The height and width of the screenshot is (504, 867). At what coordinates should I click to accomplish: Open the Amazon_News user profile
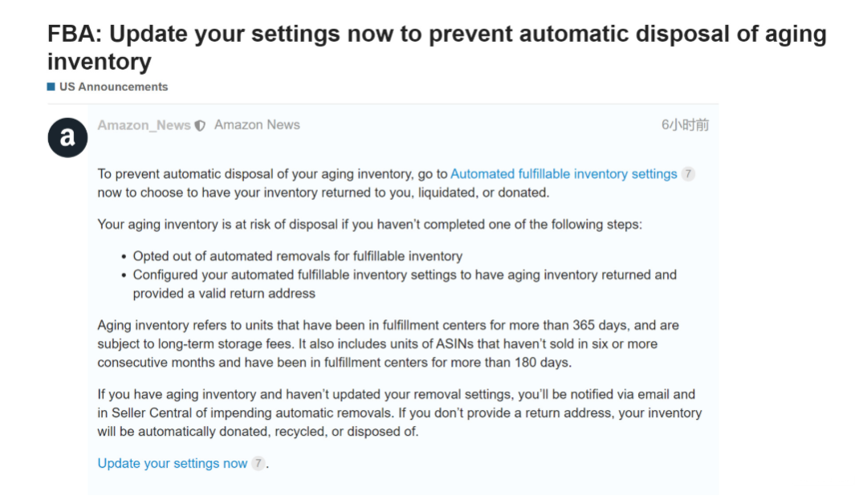point(144,125)
